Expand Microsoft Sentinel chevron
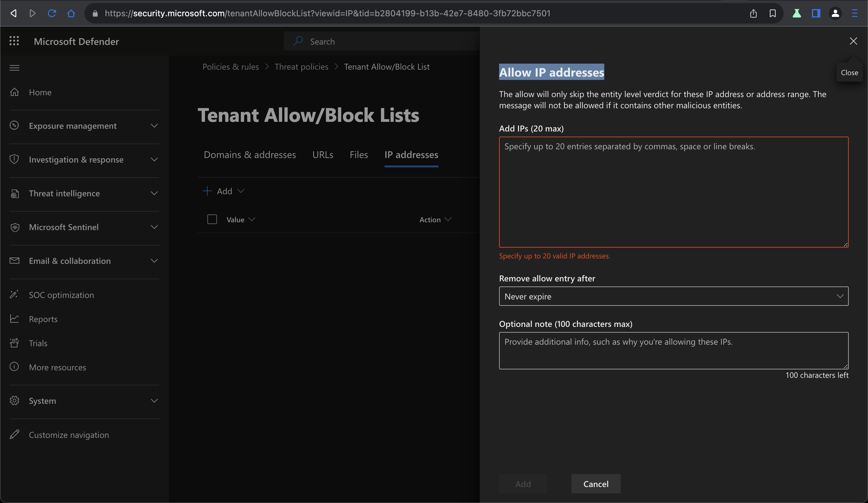 pos(154,227)
